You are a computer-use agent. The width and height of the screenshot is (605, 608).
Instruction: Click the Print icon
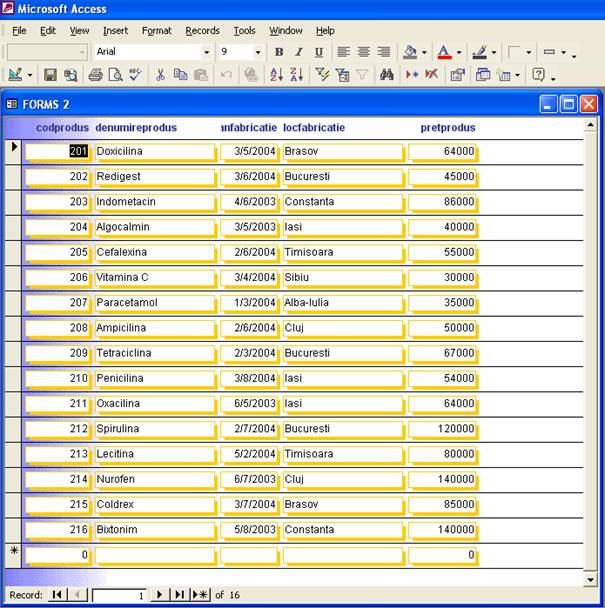click(96, 75)
